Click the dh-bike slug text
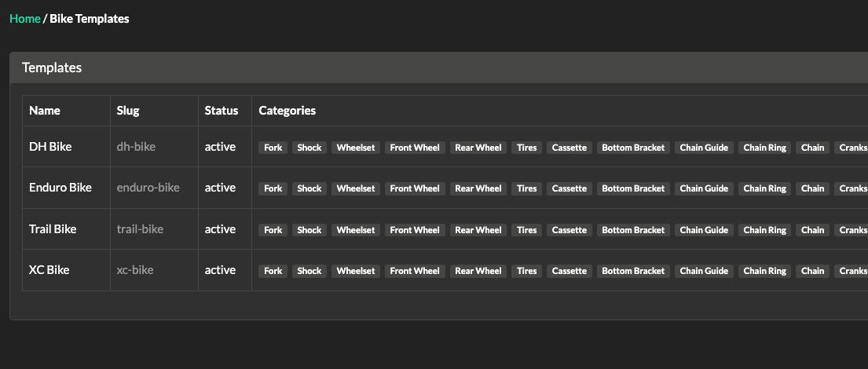868x369 pixels. pos(136,147)
